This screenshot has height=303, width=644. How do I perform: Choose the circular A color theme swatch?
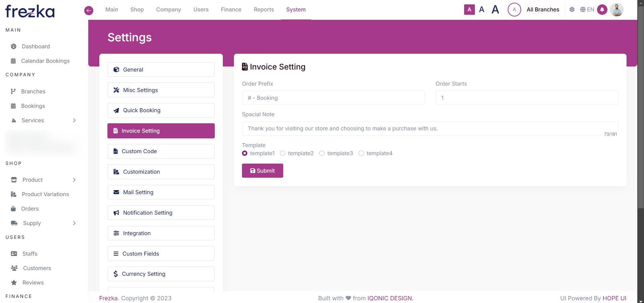[514, 10]
